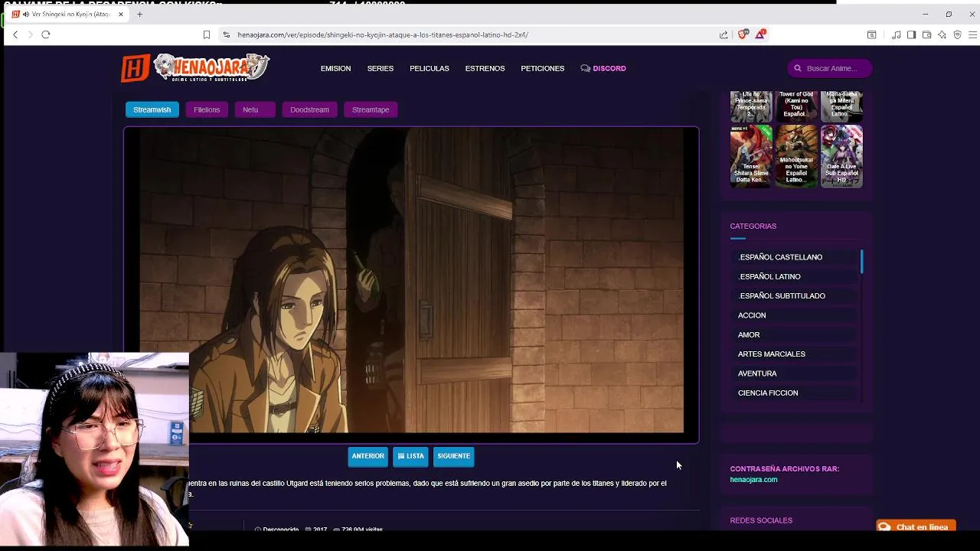Open Brave Shields lion icon
This screenshot has width=980, height=551.
[x=742, y=34]
